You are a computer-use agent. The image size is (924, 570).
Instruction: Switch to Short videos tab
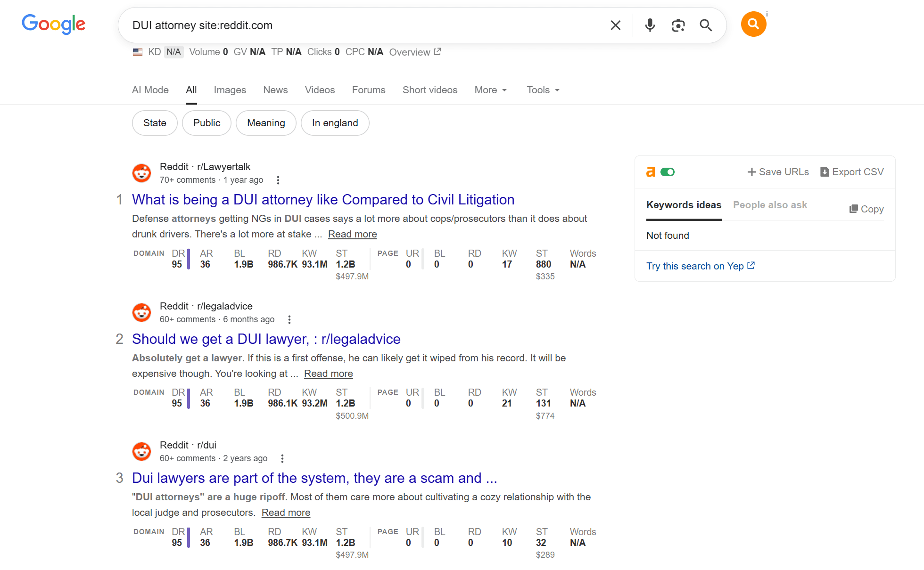pyautogui.click(x=430, y=90)
